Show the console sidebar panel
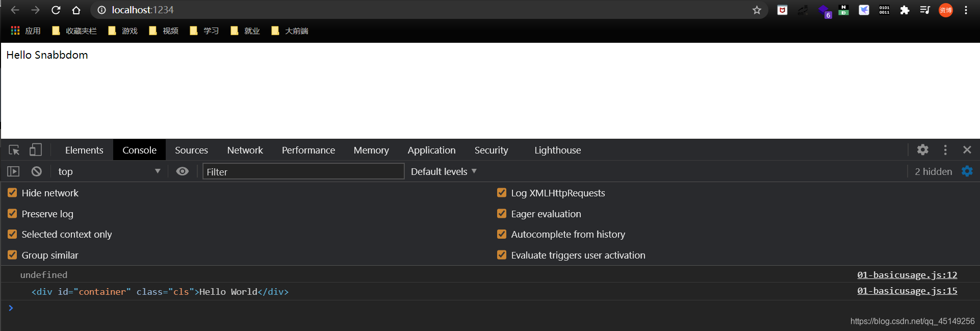980x331 pixels. (x=13, y=171)
